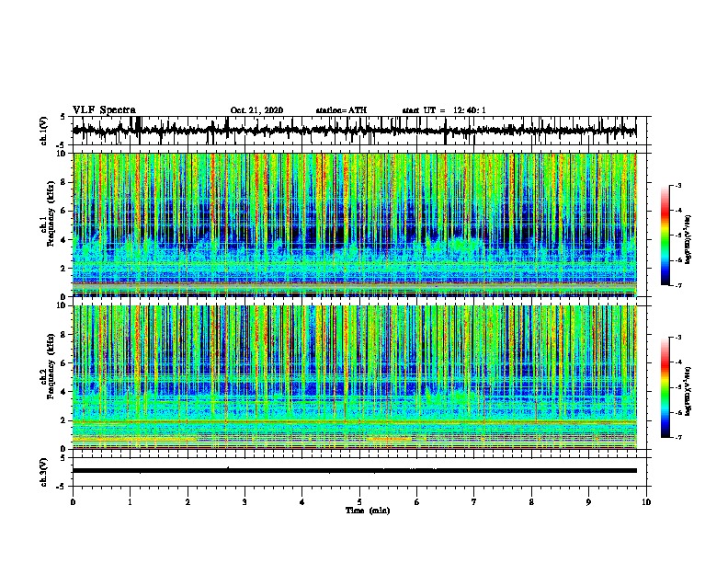This screenshot has height=563, width=728.
Task: Click the "Time (min)" axis label
Action: click(x=368, y=511)
